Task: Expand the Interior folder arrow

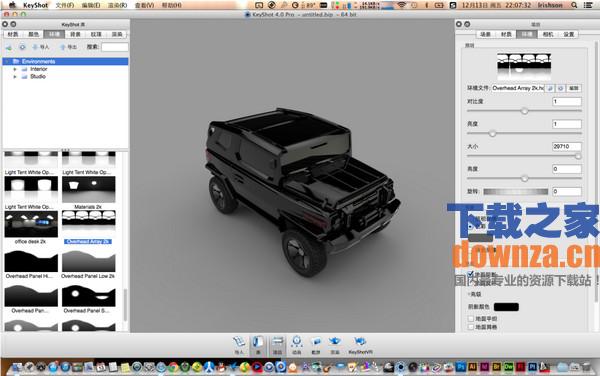Action: 15,69
